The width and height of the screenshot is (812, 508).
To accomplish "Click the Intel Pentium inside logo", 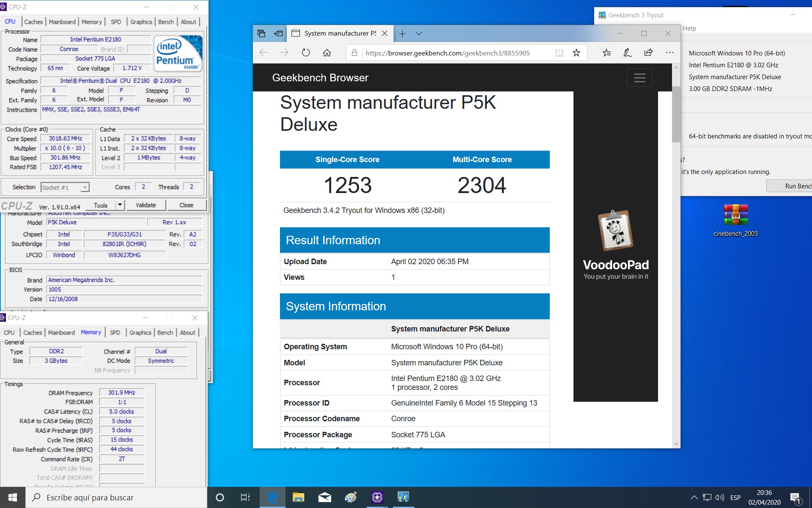I will coord(179,53).
